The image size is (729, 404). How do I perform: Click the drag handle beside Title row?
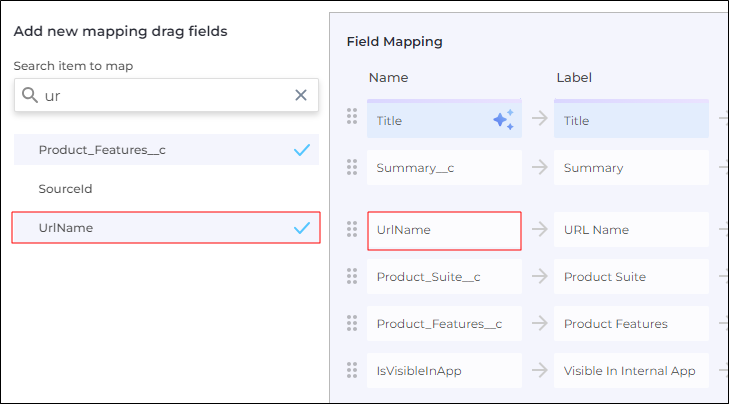[352, 116]
